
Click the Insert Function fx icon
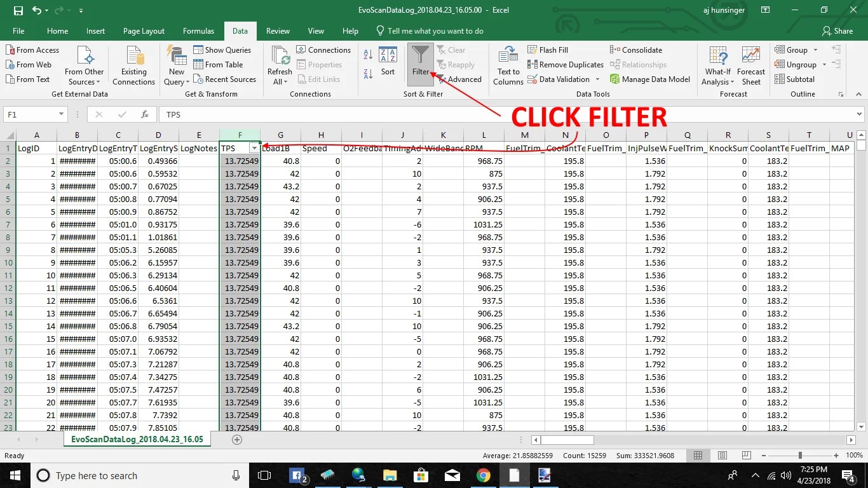pos(145,114)
